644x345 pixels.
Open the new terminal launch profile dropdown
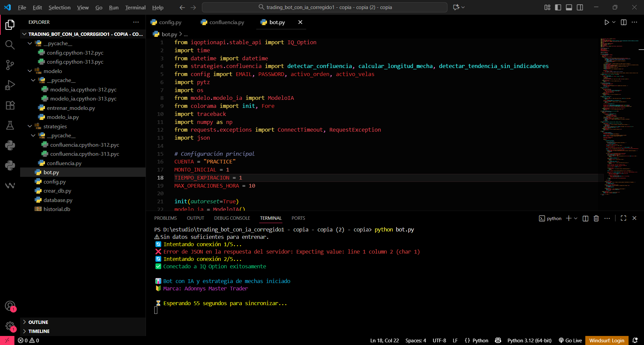[x=576, y=218]
